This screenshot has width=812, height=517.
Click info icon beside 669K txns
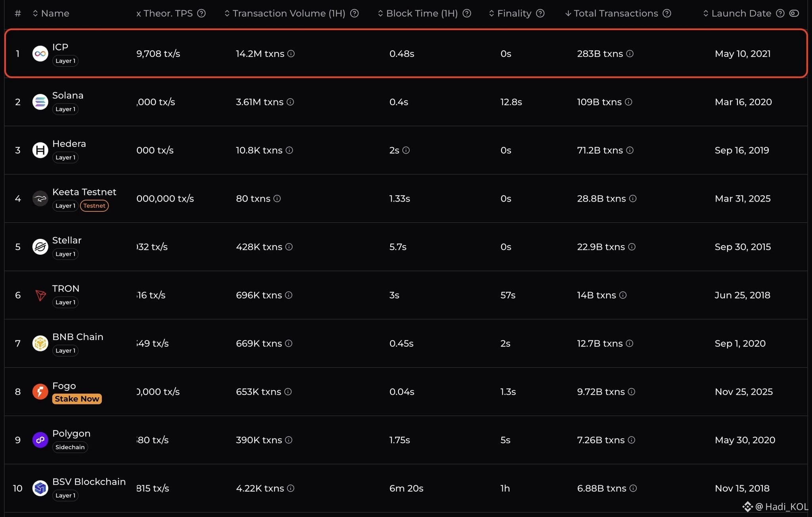coord(289,343)
